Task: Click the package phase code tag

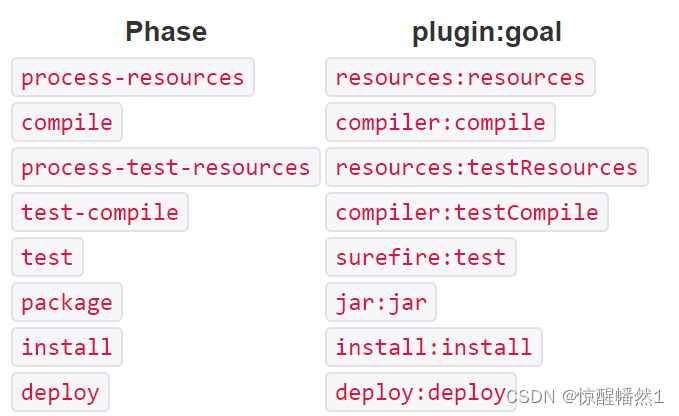Action: [x=67, y=302]
